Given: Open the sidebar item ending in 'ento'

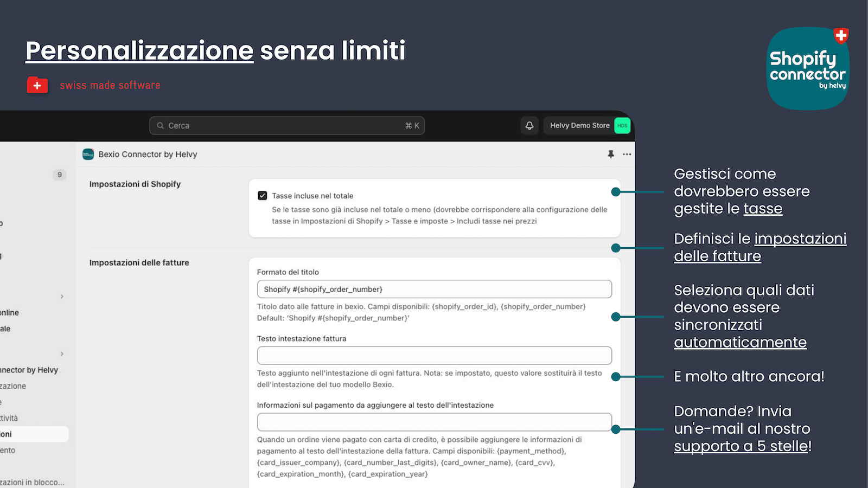Looking at the screenshot, I should click(x=8, y=451).
